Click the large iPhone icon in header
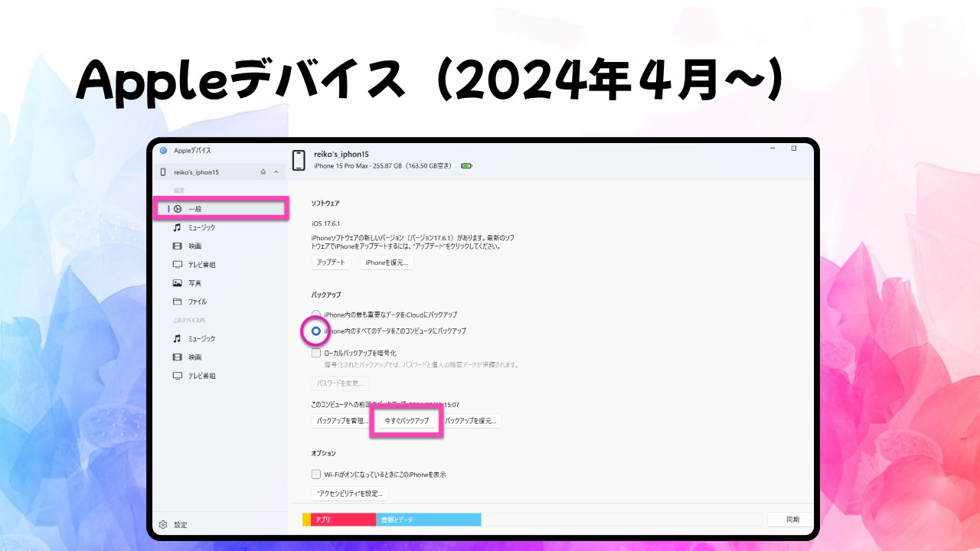 [x=299, y=160]
